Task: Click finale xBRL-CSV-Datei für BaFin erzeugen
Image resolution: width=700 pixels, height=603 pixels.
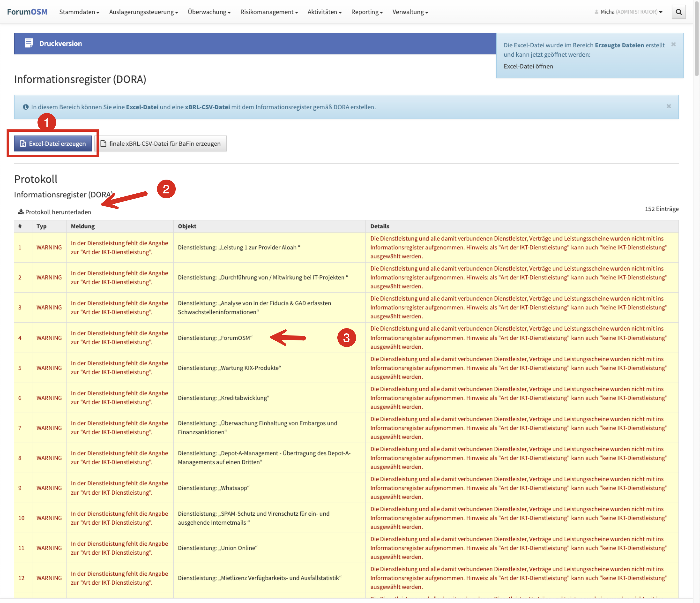Action: (160, 144)
